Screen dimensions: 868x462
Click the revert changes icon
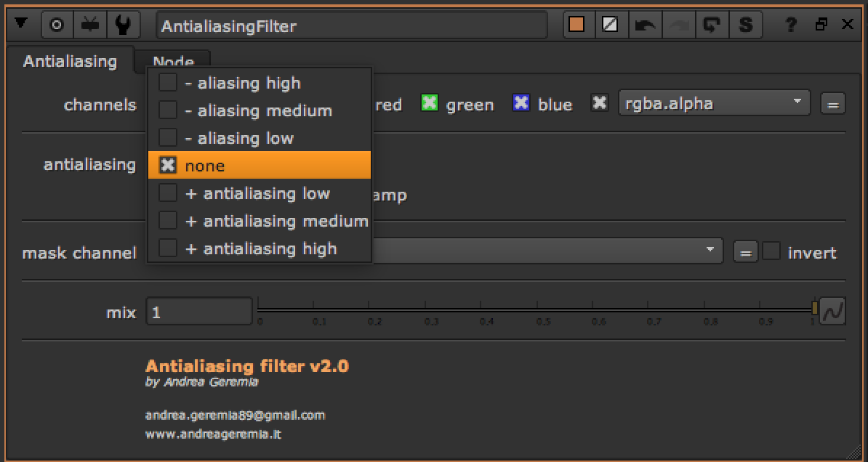[710, 25]
